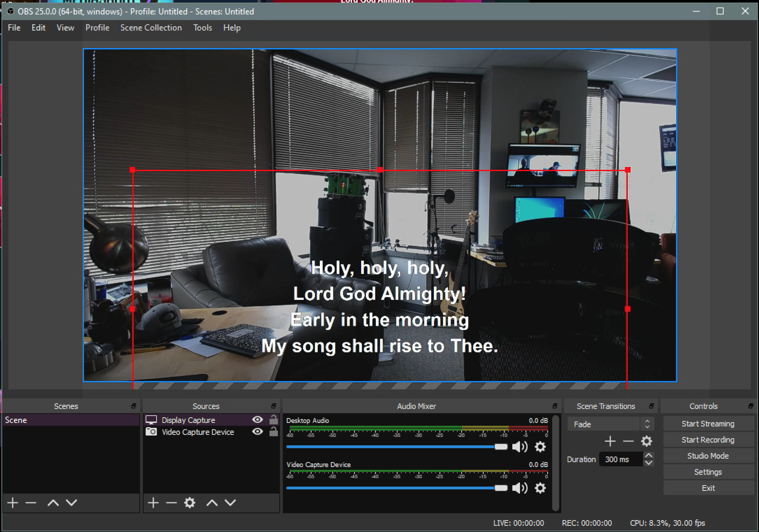The image size is (759, 532).
Task: Move source up in Sources list
Action: [212, 503]
